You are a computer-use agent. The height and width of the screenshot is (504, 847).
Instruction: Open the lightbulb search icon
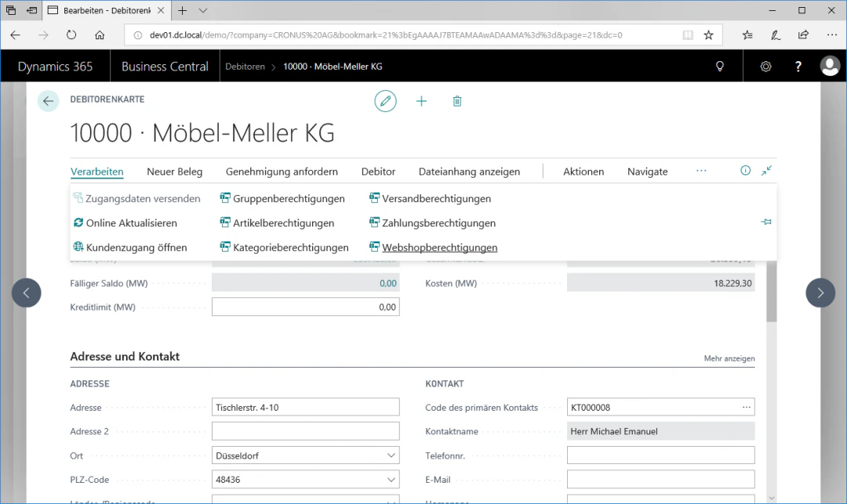(719, 67)
